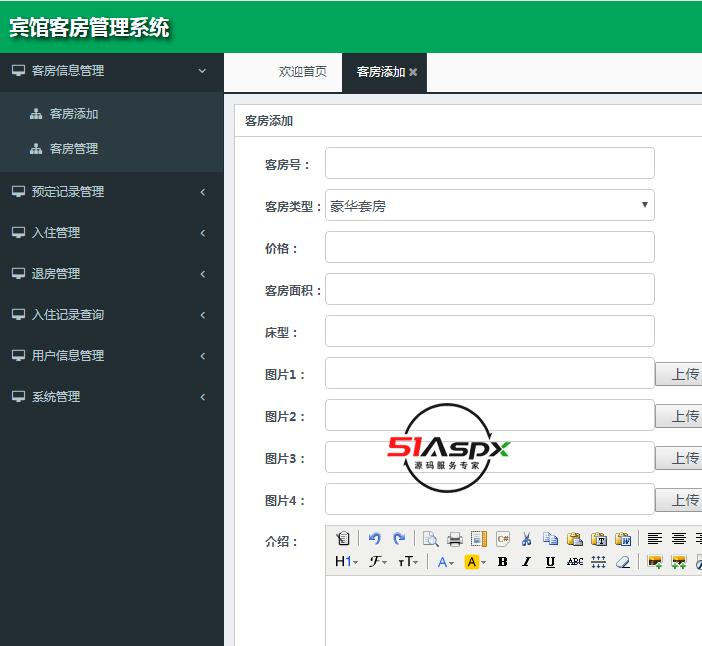This screenshot has width=702, height=646.
Task: Redo the edit in the editor toolbar
Action: [x=398, y=539]
